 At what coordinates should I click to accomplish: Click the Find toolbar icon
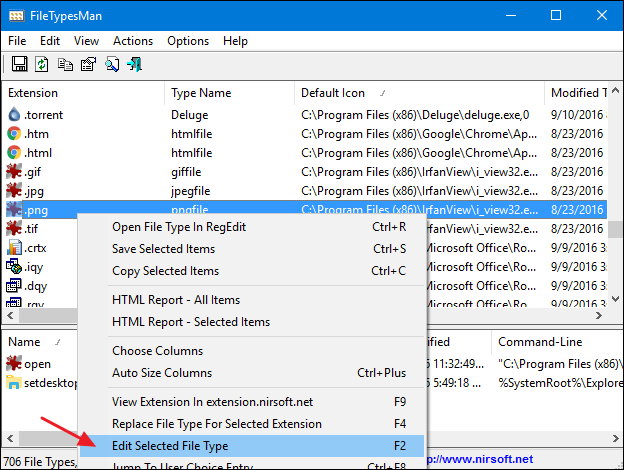(111, 65)
